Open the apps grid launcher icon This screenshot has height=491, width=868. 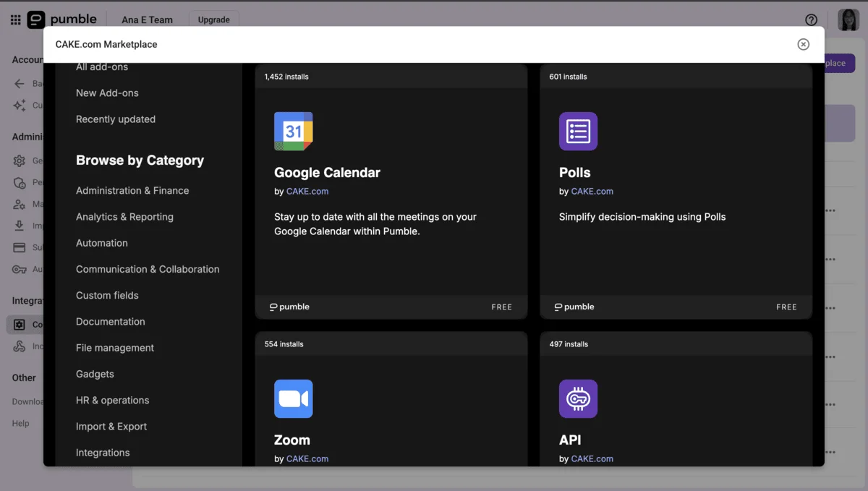tap(15, 20)
